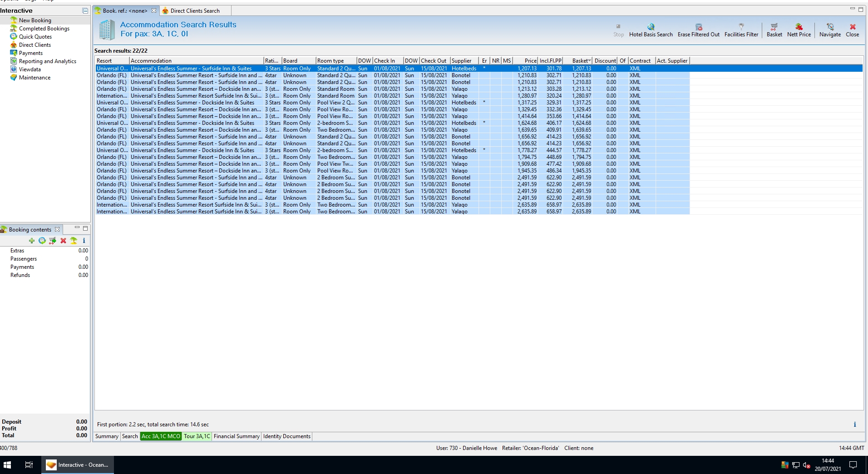Click the Hotel Basis Search toolbar button

point(651,30)
